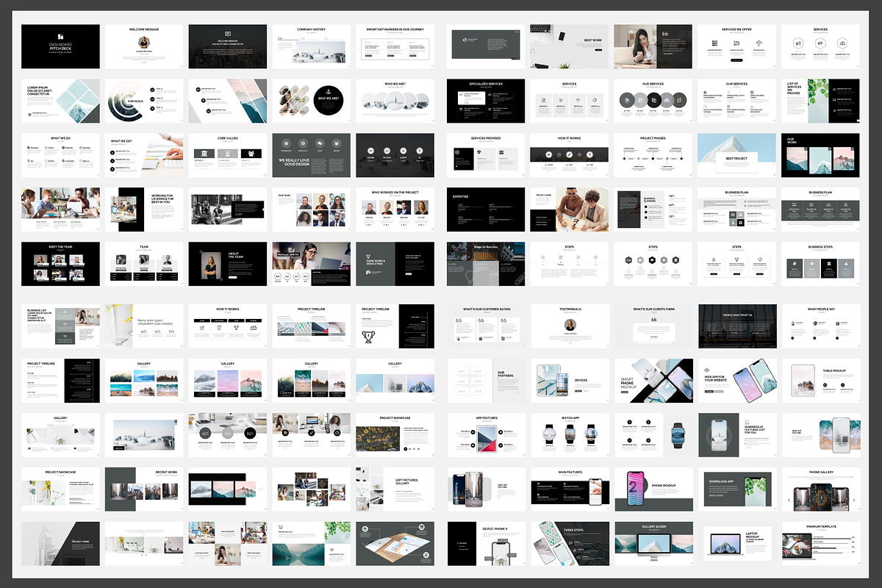Open the Michael Smith profile slide
Screen dimensions: 882x588
click(312, 264)
